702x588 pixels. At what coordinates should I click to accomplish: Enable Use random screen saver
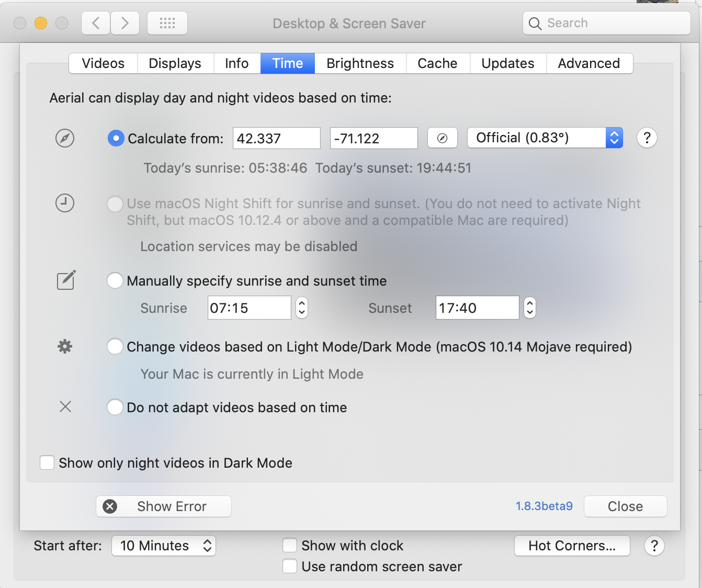[x=290, y=566]
